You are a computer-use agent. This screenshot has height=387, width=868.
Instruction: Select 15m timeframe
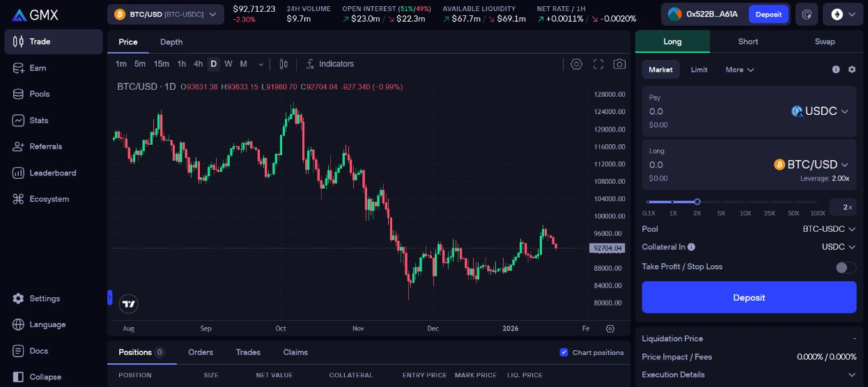[162, 64]
